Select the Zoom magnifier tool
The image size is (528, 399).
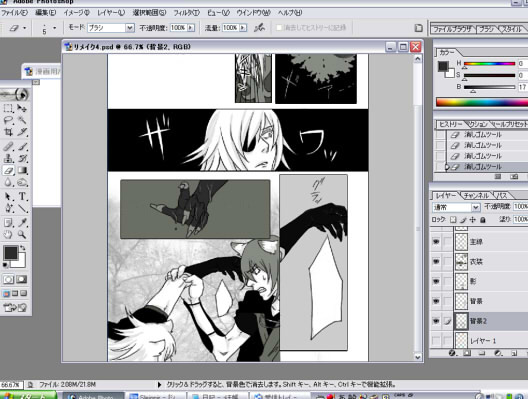click(22, 234)
